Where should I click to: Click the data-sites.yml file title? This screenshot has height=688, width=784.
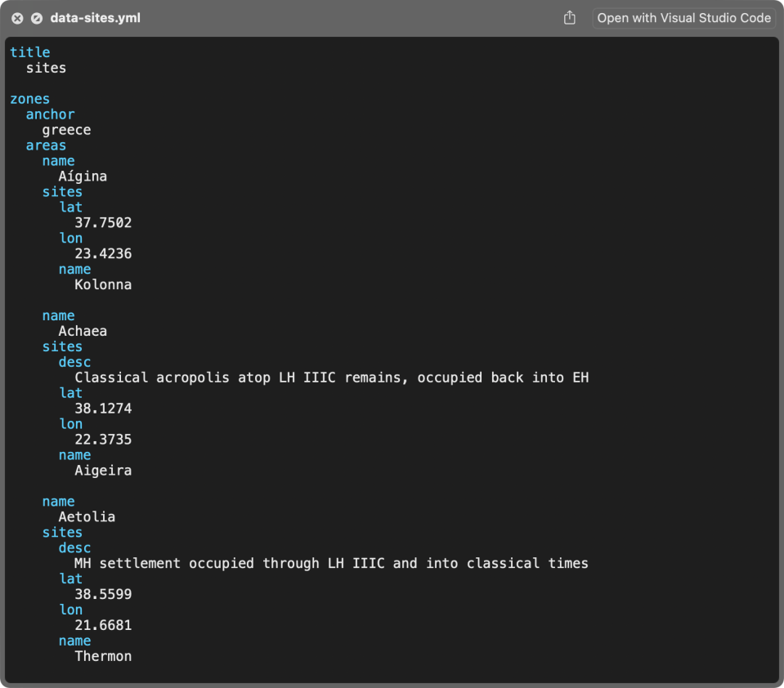tap(95, 18)
